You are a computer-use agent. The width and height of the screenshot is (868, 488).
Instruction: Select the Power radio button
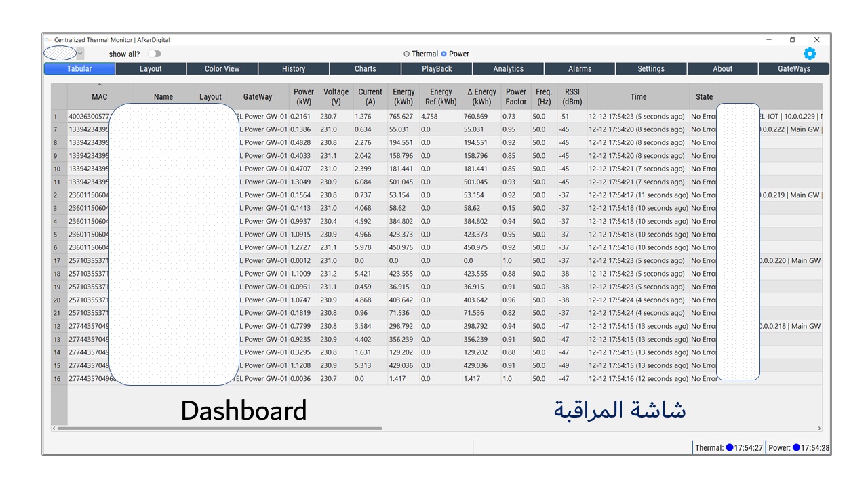click(x=444, y=54)
